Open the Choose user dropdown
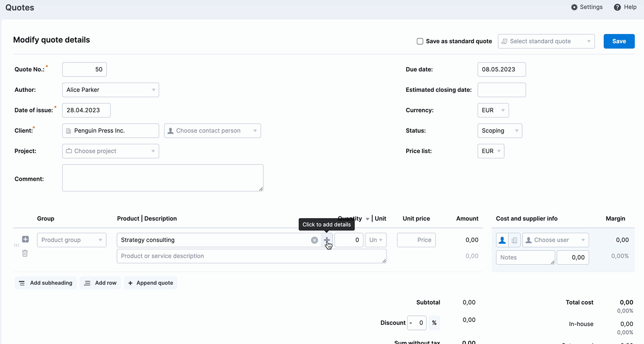 [x=556, y=240]
